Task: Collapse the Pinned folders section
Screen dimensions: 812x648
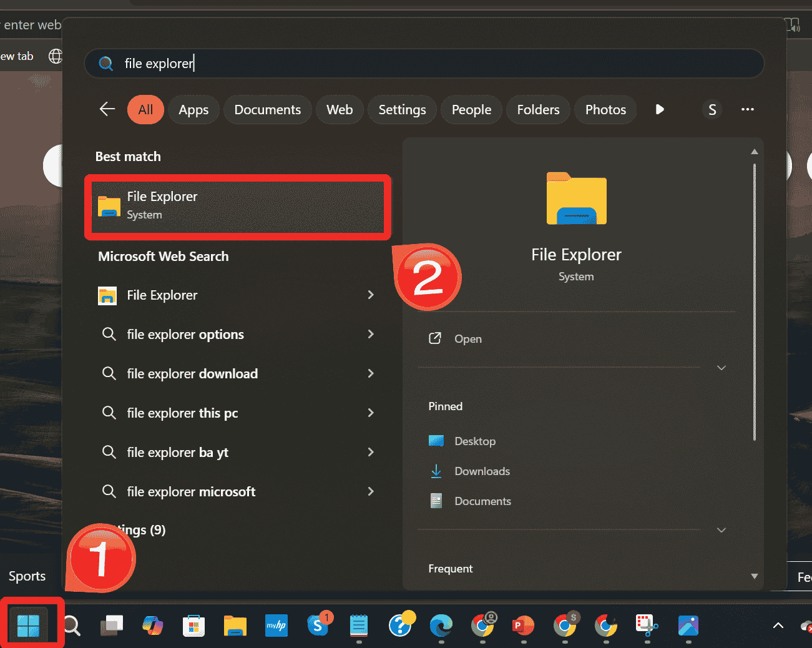Action: pyautogui.click(x=722, y=529)
